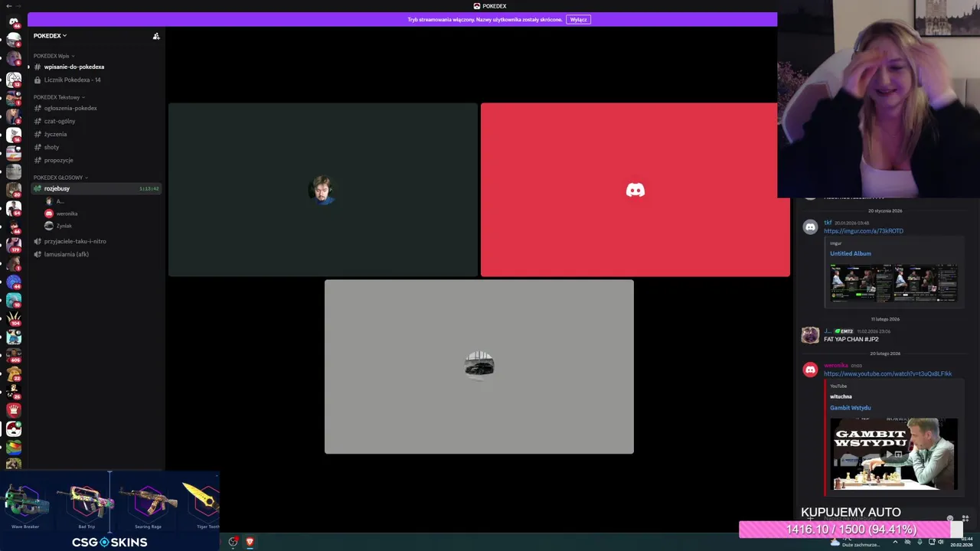Open the Pokeball server icon
The height and width of the screenshot is (551, 980).
point(14,429)
